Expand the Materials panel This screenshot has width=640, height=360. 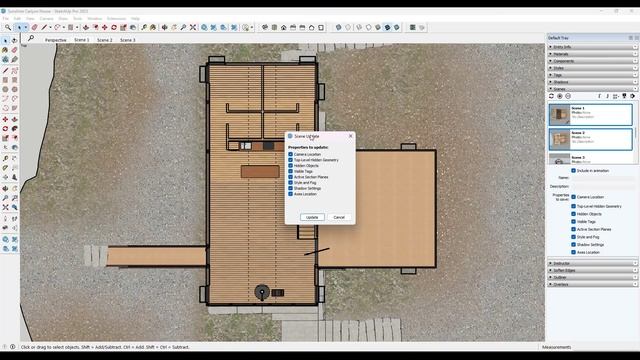[592, 54]
